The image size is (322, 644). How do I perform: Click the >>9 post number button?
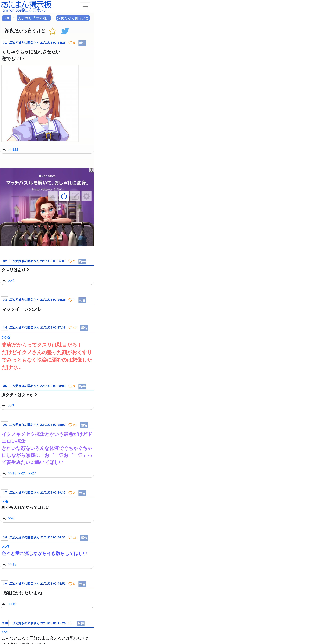point(5,583)
